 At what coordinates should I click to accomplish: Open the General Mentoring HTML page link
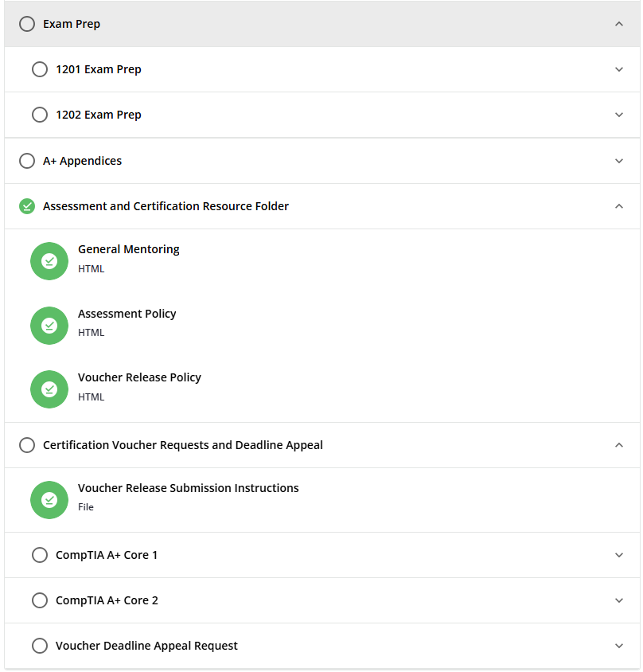click(128, 249)
